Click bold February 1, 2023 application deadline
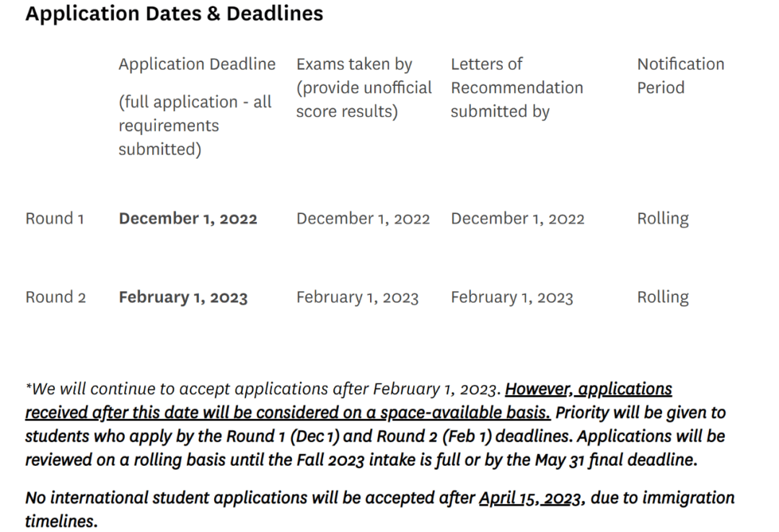Viewport: 779px width, 532px height. (x=182, y=297)
